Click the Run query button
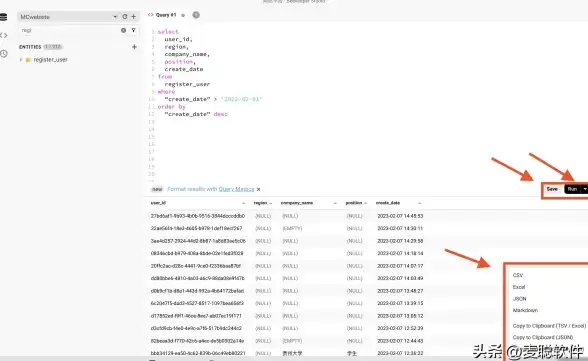Screen dimensions: 588x361 pos(572,189)
